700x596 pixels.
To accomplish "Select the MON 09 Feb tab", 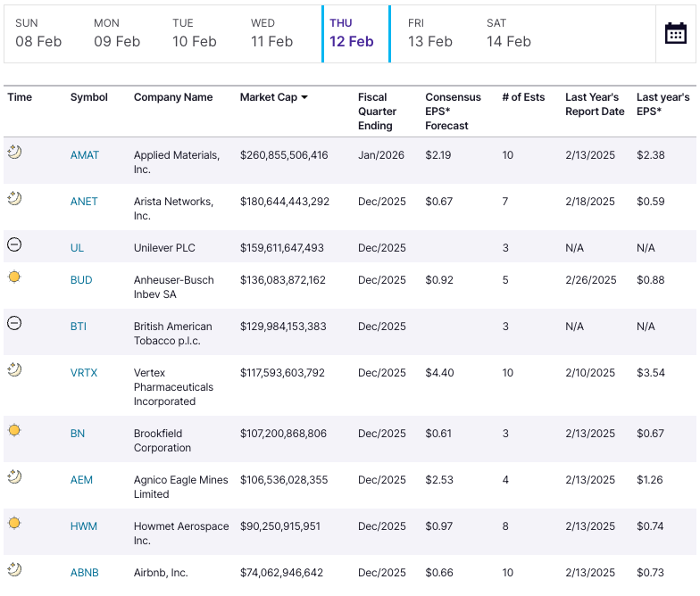I will 117,33.
